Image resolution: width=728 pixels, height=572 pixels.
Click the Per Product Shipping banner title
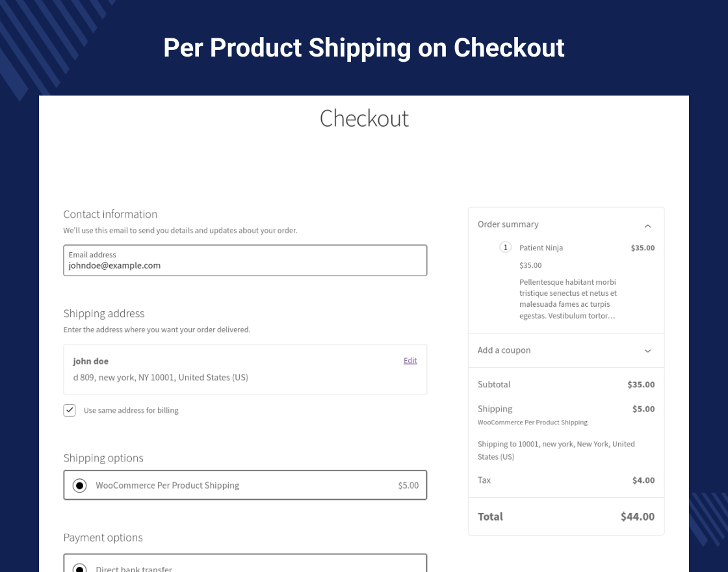click(x=364, y=48)
